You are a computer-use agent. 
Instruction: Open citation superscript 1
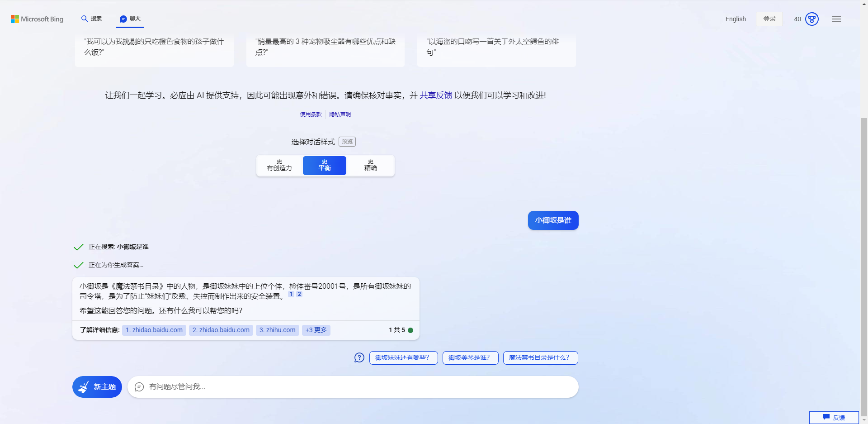coord(291,294)
